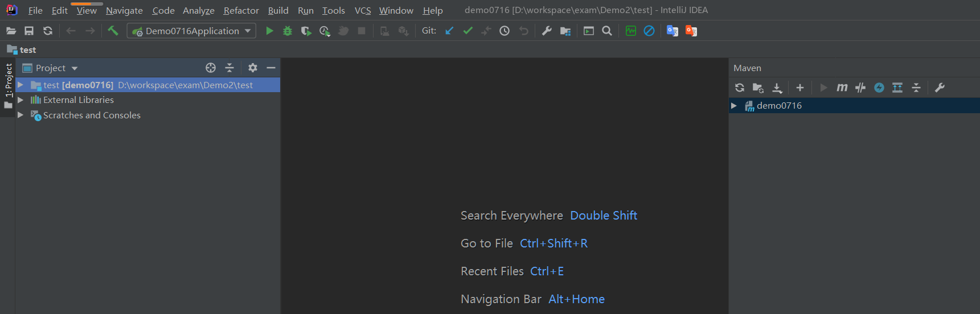Hide the Project panel with minus icon
This screenshot has height=314, width=980.
(271, 68)
